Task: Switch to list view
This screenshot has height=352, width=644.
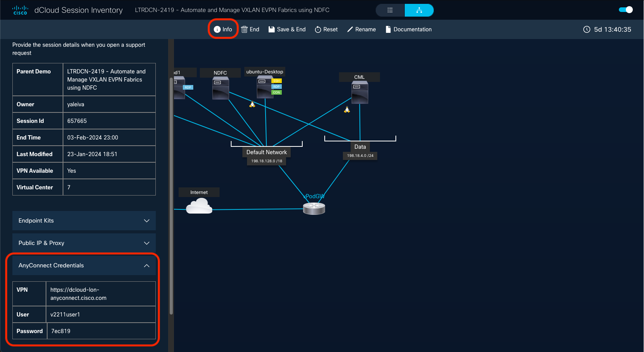Action: coord(390,10)
